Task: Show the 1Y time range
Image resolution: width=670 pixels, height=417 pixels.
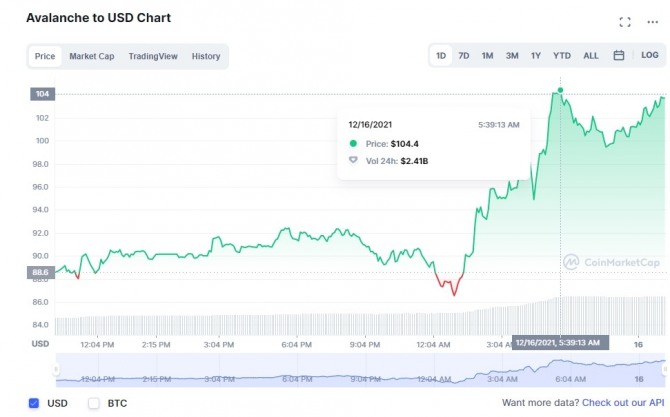Action: click(536, 56)
